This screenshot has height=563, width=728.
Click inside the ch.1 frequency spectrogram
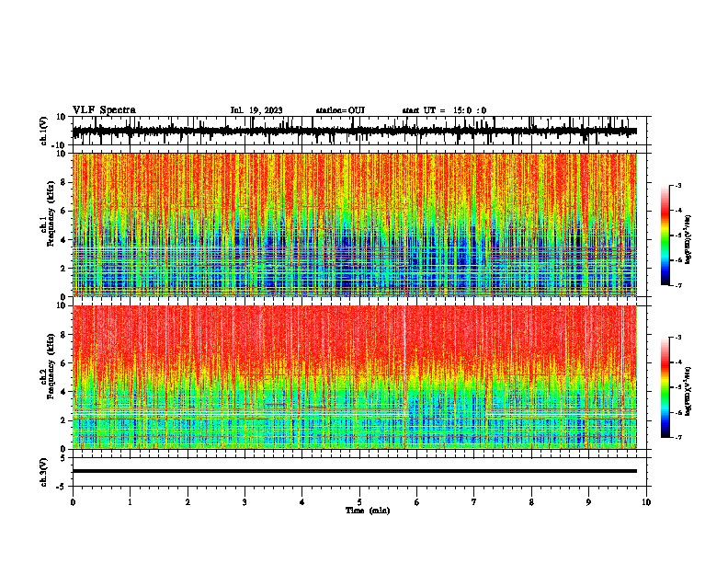pyautogui.click(x=354, y=224)
